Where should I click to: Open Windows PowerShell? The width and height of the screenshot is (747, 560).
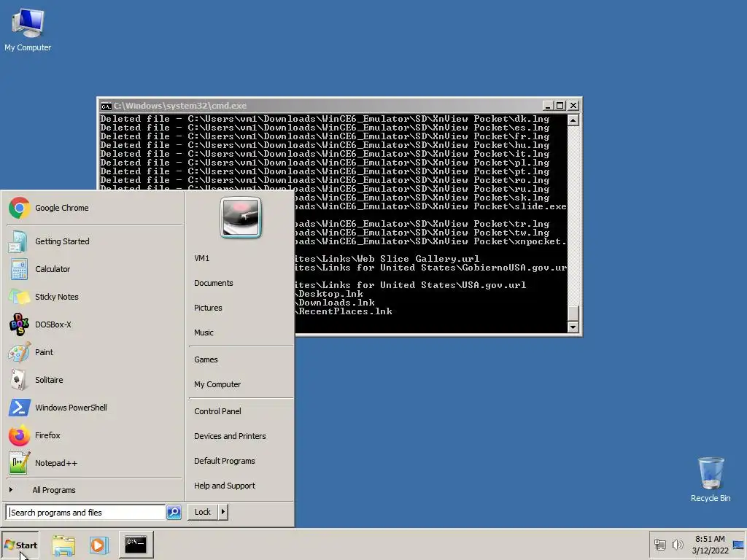coord(94,408)
